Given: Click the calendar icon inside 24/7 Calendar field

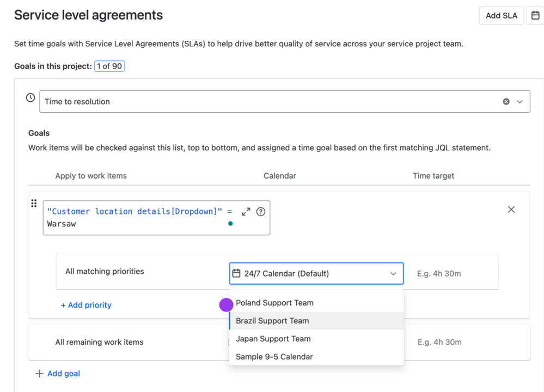Looking at the screenshot, I should [236, 273].
